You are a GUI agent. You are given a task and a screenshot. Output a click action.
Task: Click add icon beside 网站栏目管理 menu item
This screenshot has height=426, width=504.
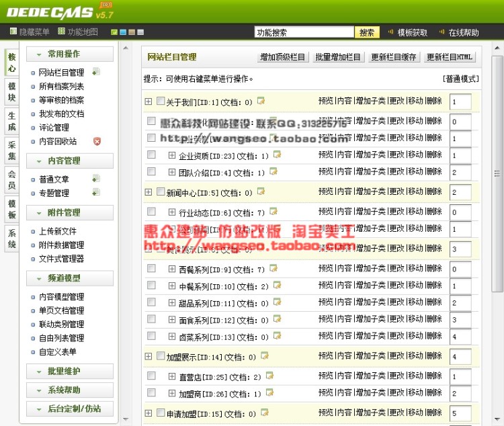click(x=96, y=71)
